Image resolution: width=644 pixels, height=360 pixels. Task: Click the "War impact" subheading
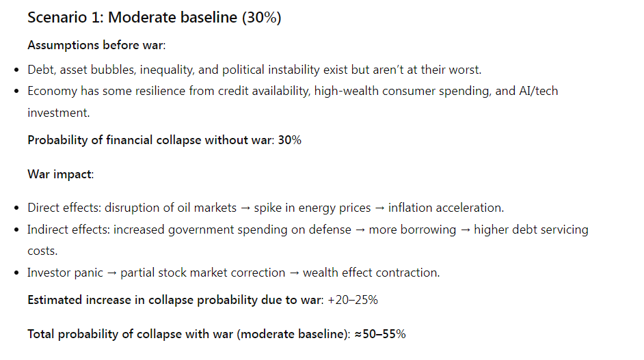point(59,174)
